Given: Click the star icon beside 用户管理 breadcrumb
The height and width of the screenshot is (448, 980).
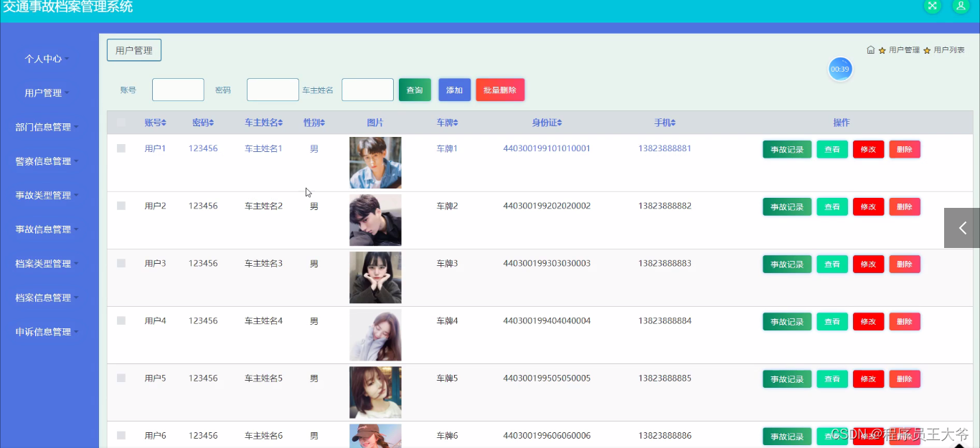Looking at the screenshot, I should coord(881,50).
